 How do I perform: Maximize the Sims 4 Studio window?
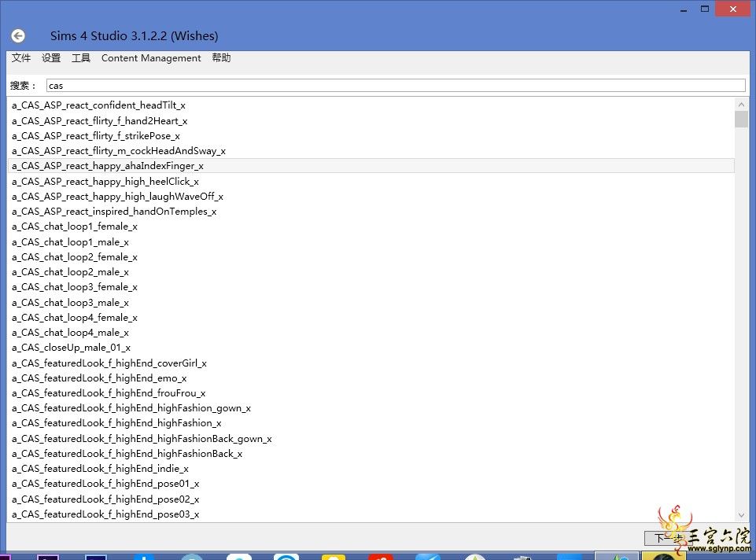point(705,9)
